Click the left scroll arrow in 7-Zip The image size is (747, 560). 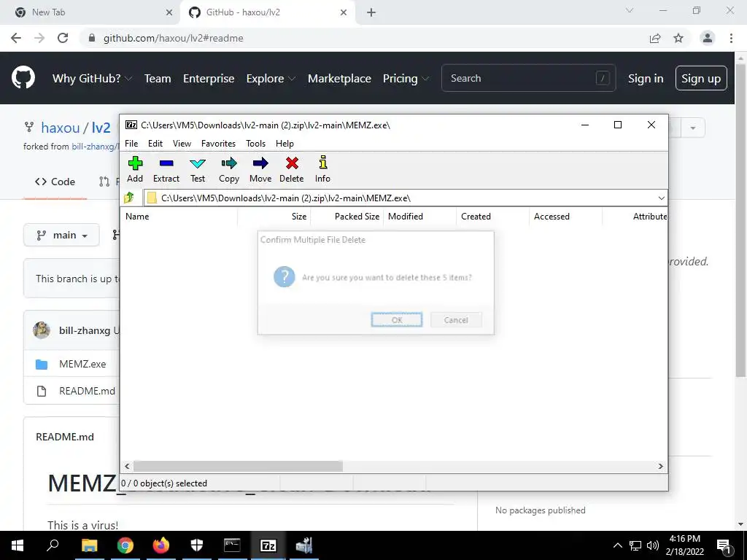[x=127, y=466]
